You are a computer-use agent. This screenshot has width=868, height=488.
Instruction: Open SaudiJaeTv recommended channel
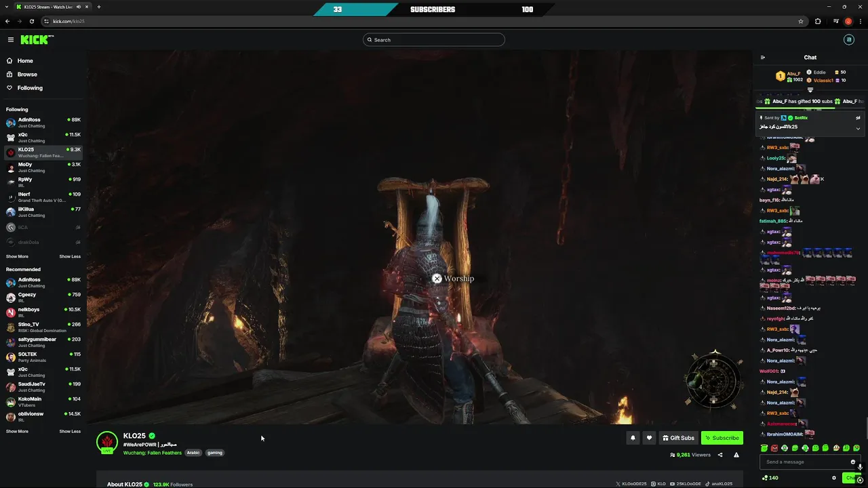pos(43,387)
